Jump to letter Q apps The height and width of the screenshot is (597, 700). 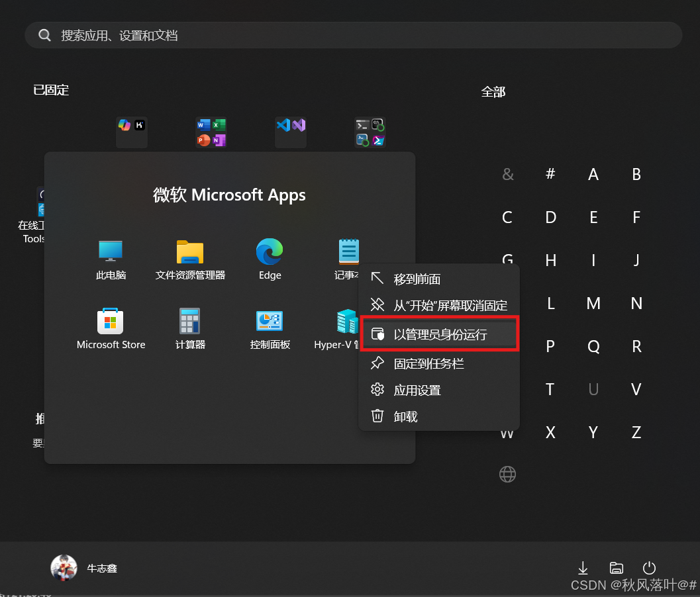tap(593, 346)
